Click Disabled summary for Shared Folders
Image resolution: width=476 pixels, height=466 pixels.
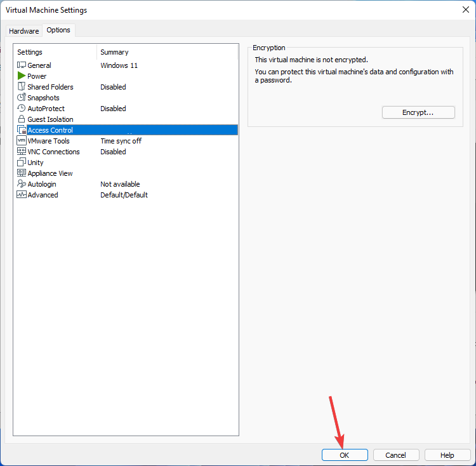[x=113, y=87]
